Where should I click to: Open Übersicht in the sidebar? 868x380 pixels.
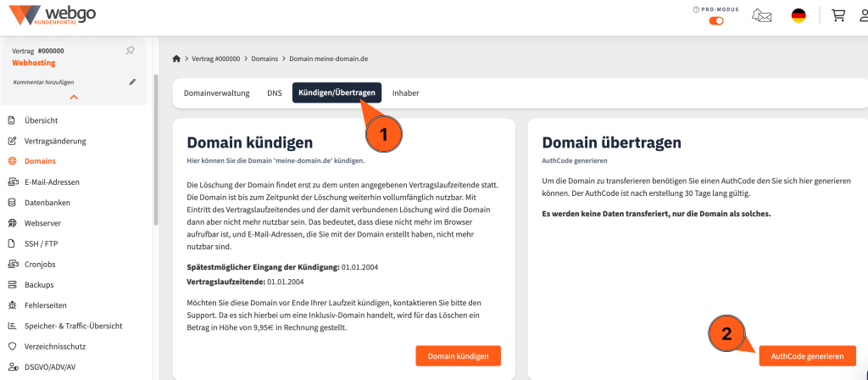pos(41,120)
